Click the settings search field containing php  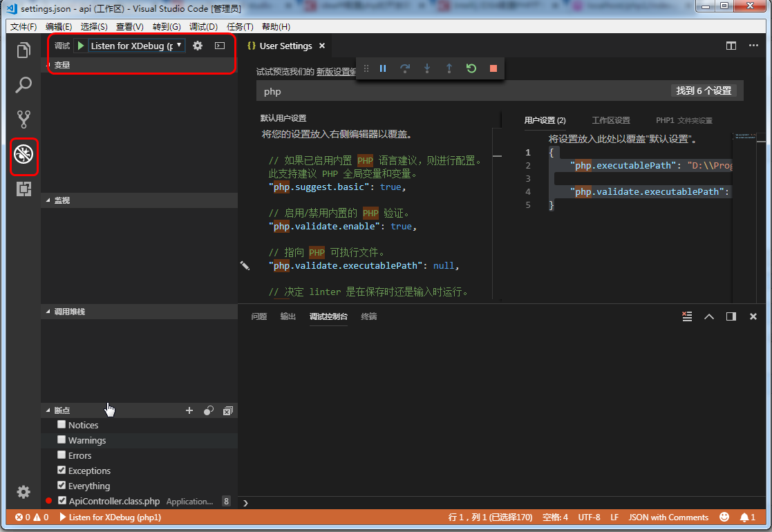[463, 91]
